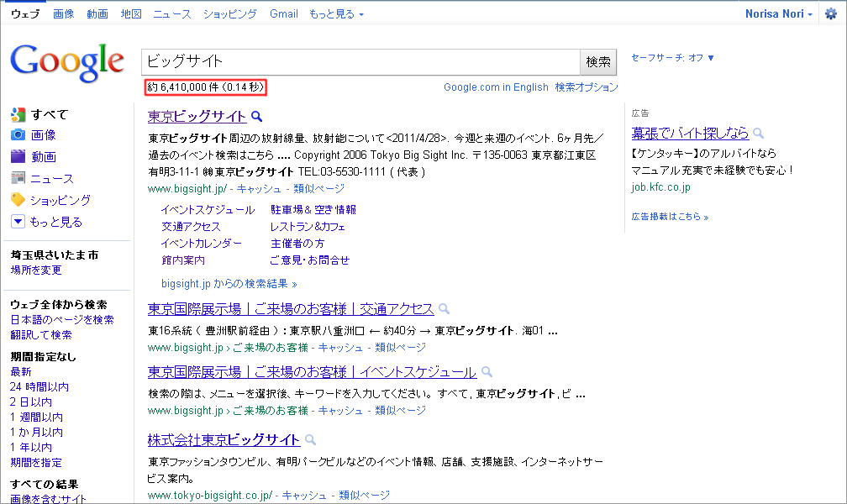Click the job.kfc.co.jp ad URL

660,187
